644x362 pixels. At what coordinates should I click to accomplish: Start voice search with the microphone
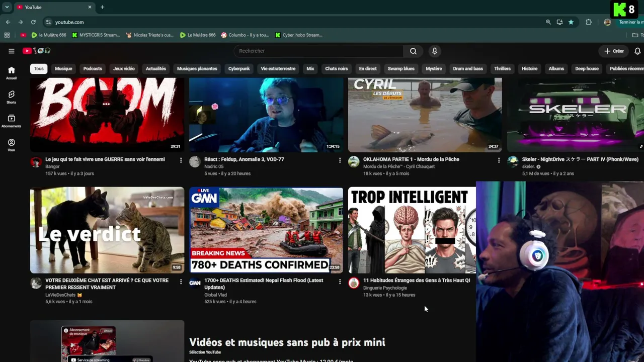pyautogui.click(x=435, y=51)
